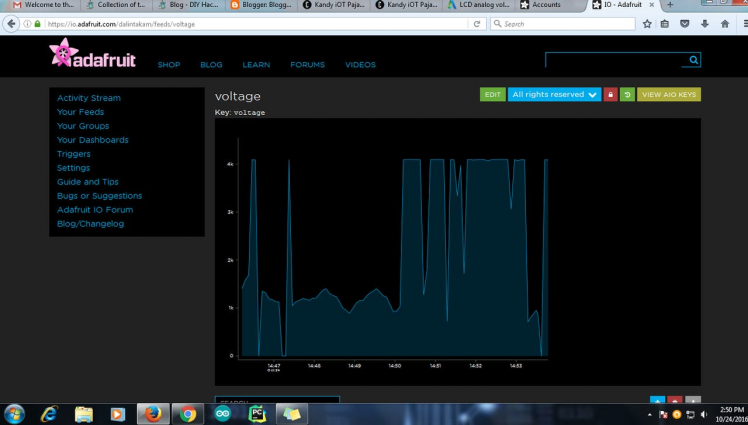The height and width of the screenshot is (425, 748).
Task: Reload the page with refresh icon
Action: (477, 24)
